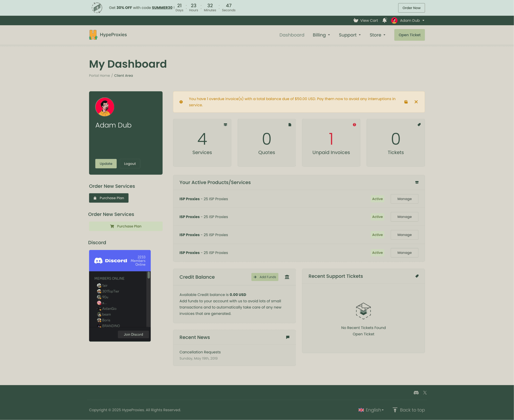
Task: Click the tag icon on Tickets card
Action: [x=419, y=125]
